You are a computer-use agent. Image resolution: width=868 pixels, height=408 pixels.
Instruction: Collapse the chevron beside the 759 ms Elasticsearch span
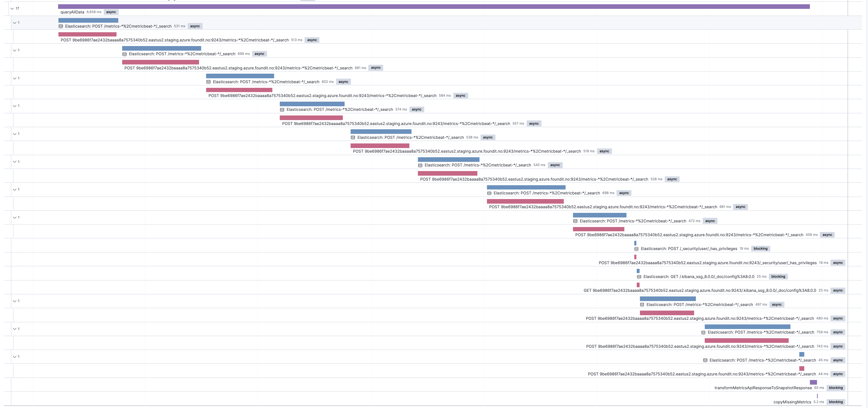click(x=15, y=328)
